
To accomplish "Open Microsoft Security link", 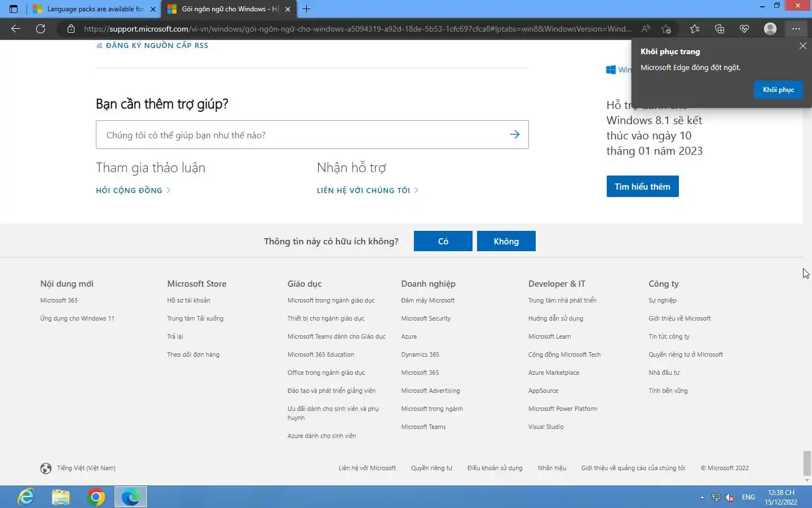I will pyautogui.click(x=426, y=318).
